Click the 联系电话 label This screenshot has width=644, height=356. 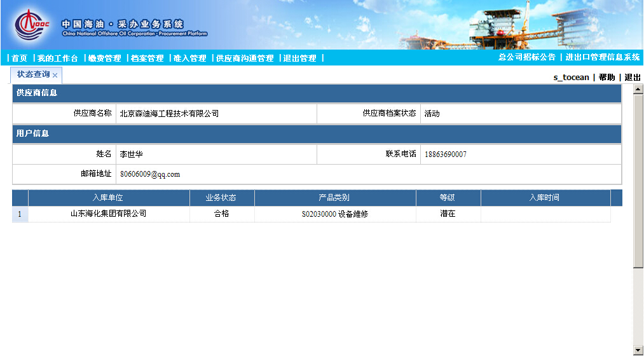[401, 154]
